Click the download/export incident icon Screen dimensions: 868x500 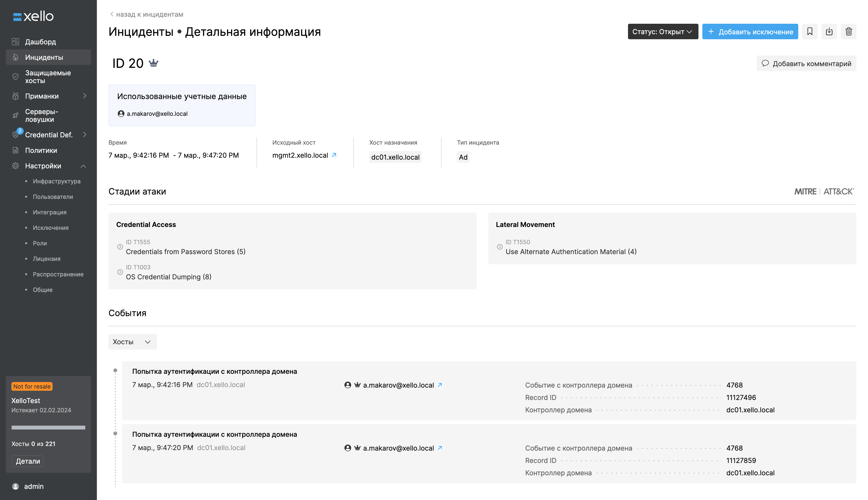[x=829, y=31]
